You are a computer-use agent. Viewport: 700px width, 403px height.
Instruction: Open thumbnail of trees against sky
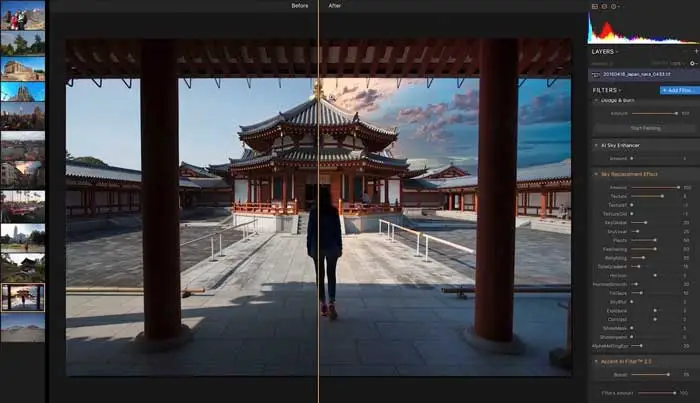[23, 44]
